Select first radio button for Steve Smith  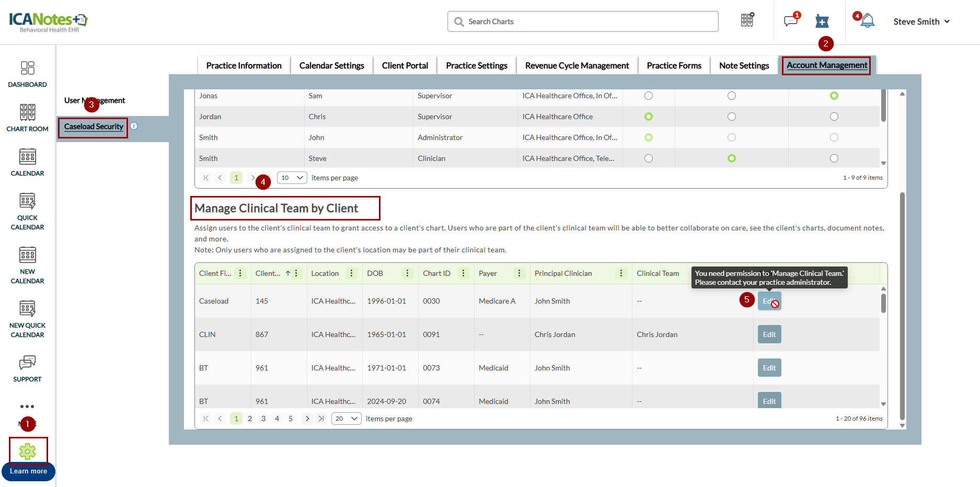pos(649,158)
